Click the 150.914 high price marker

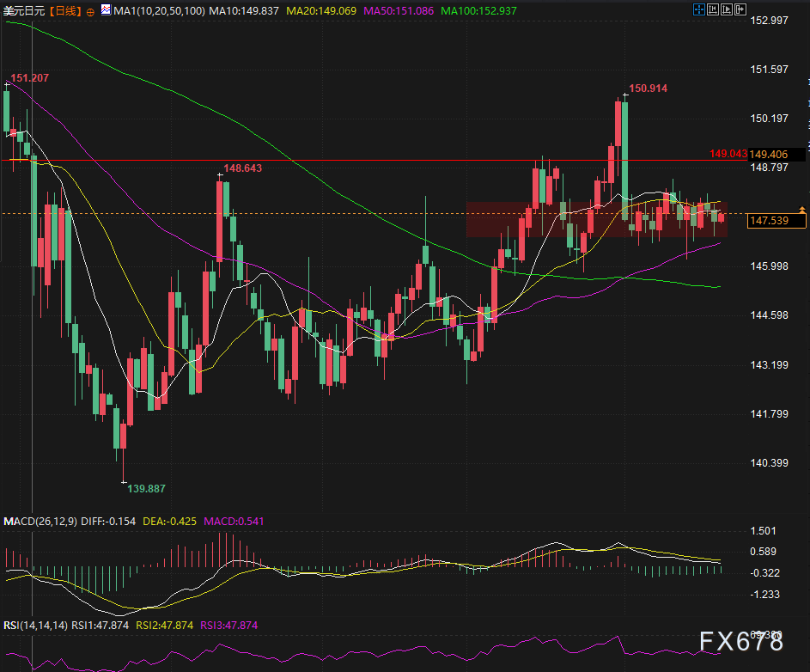pyautogui.click(x=648, y=89)
